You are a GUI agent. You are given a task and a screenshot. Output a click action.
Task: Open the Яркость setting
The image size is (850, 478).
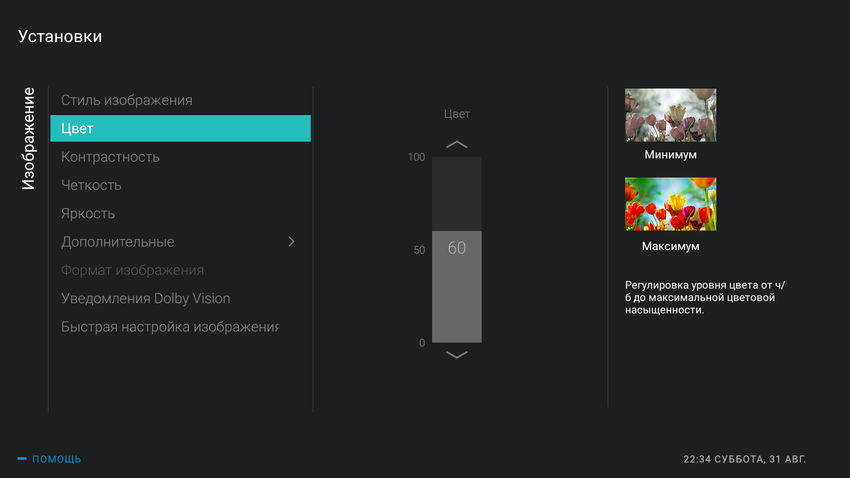[88, 213]
